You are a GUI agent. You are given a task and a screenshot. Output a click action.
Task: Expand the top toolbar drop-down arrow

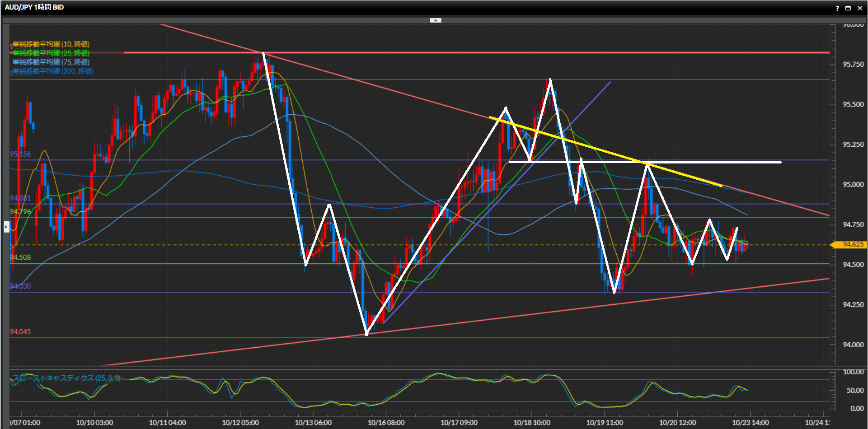pos(436,20)
